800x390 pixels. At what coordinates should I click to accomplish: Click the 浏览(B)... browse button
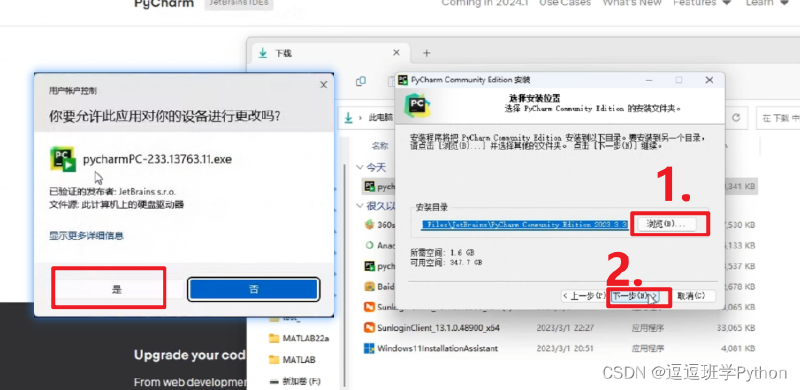tap(664, 224)
